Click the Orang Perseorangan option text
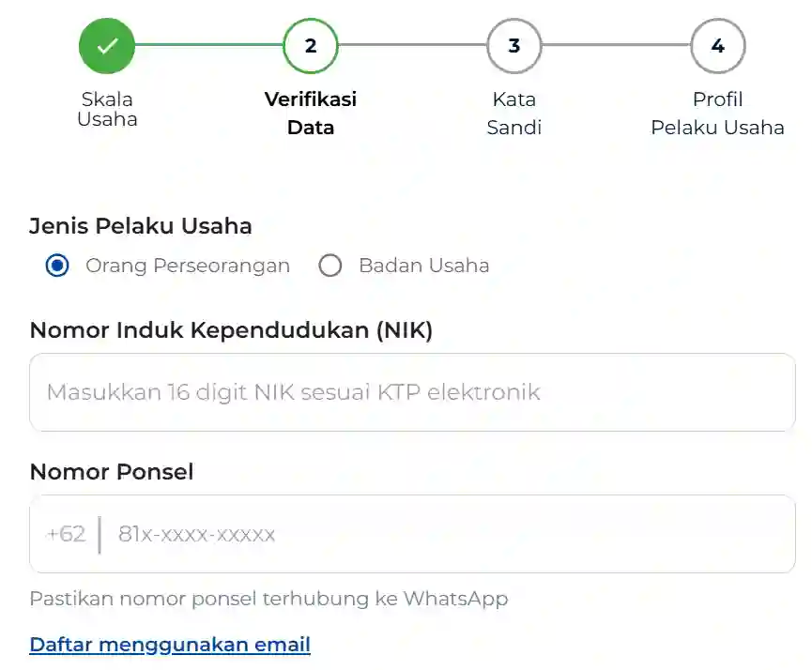The image size is (812, 670). click(188, 266)
